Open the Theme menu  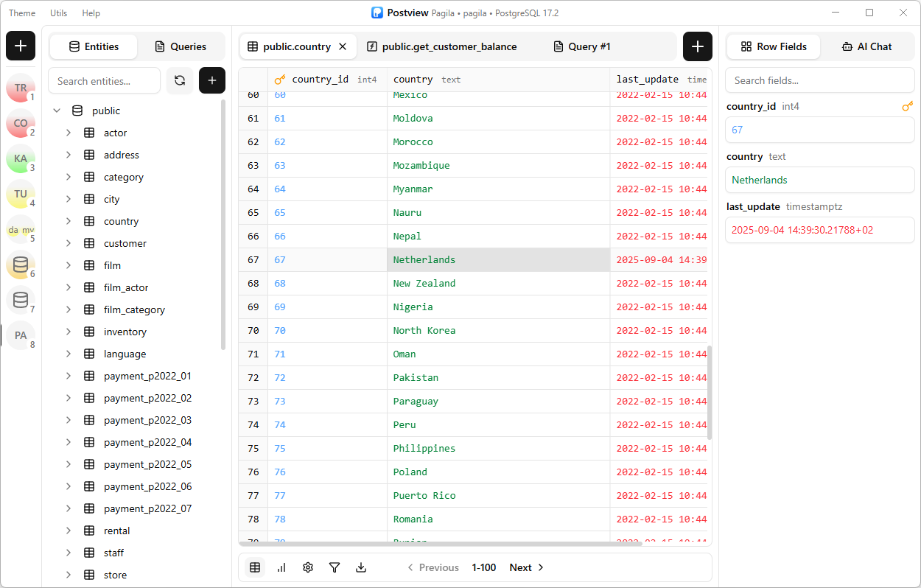click(22, 13)
